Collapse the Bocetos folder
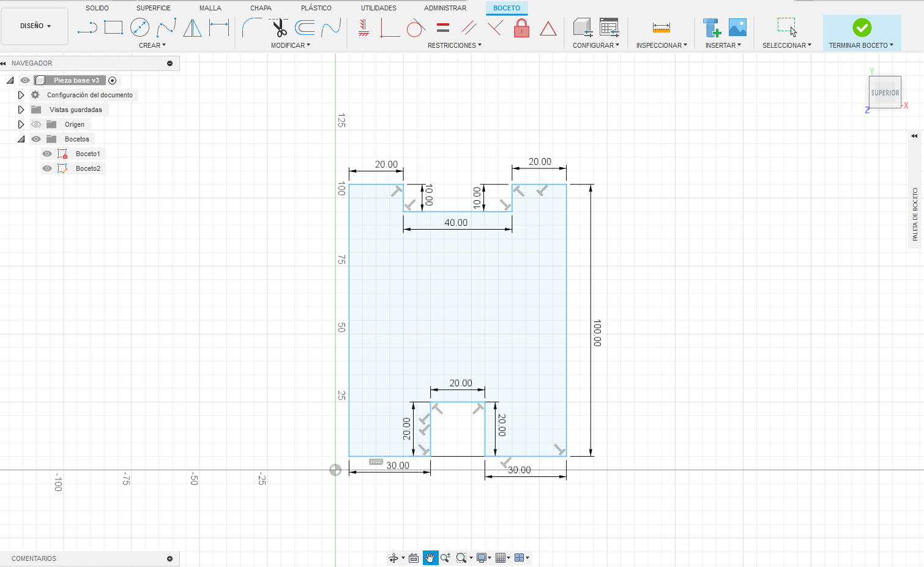924x567 pixels. coord(21,139)
